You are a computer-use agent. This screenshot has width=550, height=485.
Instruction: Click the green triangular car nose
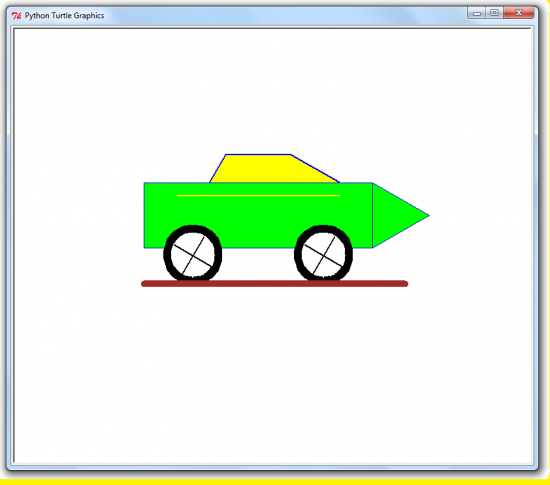pyautogui.click(x=396, y=215)
